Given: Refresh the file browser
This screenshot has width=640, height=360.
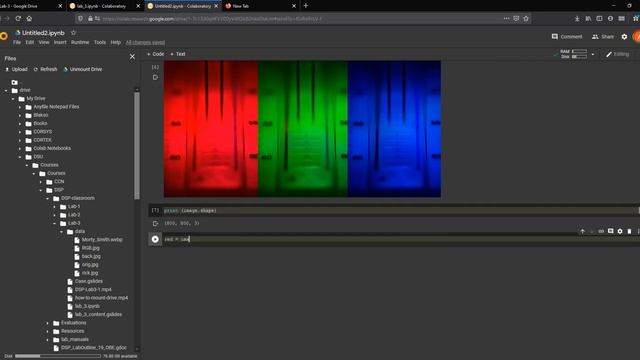Looking at the screenshot, I should pos(45,69).
